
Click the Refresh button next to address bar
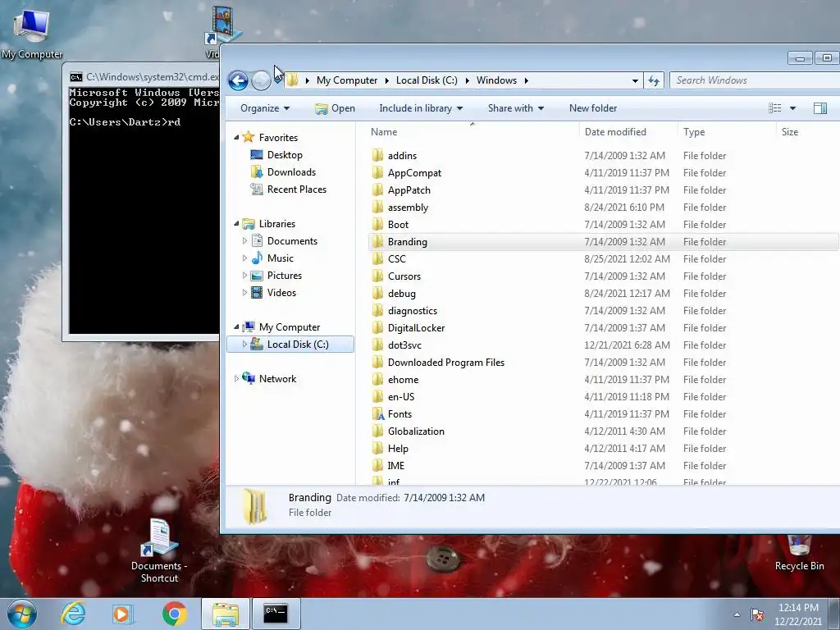click(x=654, y=80)
